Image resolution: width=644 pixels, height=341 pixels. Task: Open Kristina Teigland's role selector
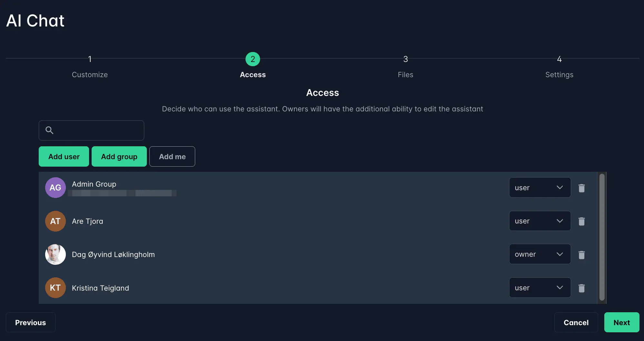(x=540, y=288)
